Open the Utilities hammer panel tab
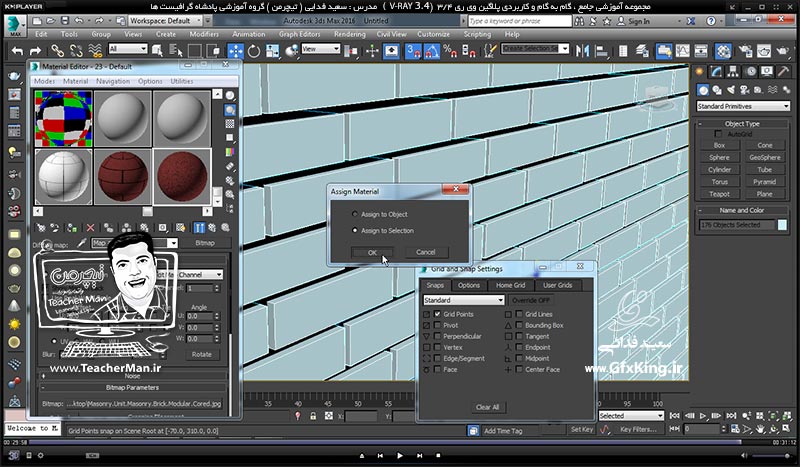The height and width of the screenshot is (467, 800). pyautogui.click(x=784, y=71)
